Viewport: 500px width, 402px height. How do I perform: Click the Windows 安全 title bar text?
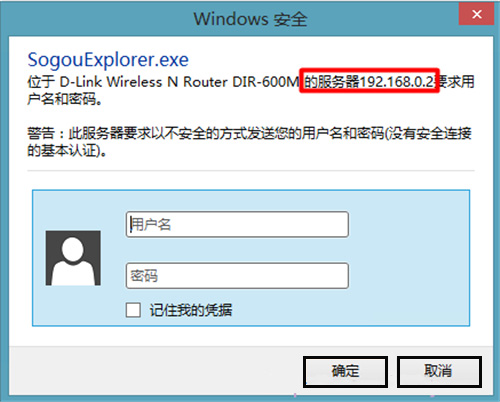pyautogui.click(x=250, y=19)
